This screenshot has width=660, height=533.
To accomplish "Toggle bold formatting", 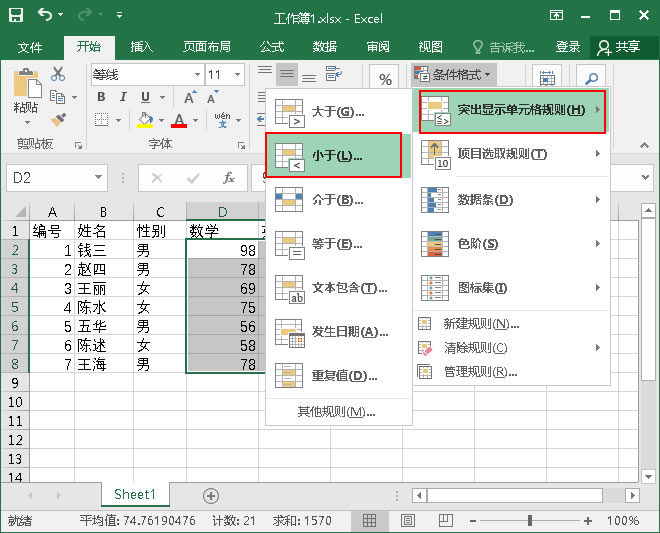I will click(x=101, y=97).
